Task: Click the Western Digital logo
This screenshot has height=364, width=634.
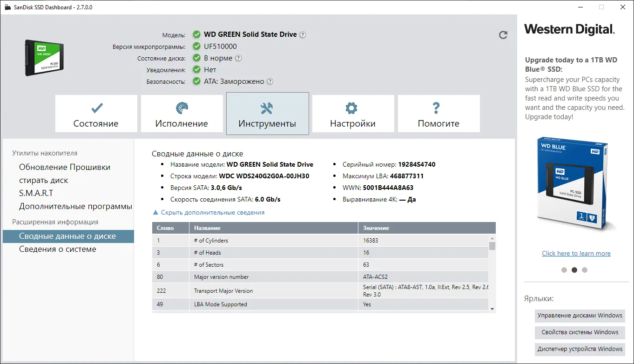Action: tap(569, 29)
